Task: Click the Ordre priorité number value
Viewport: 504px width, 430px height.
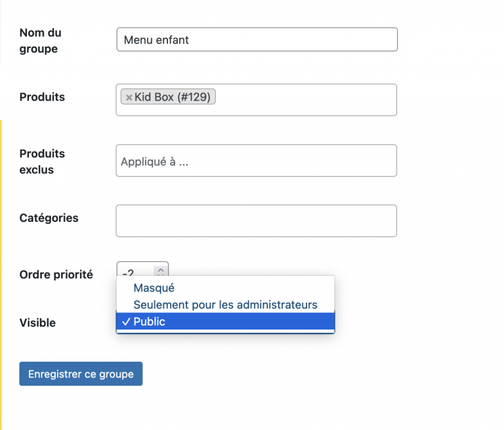Action: (129, 272)
